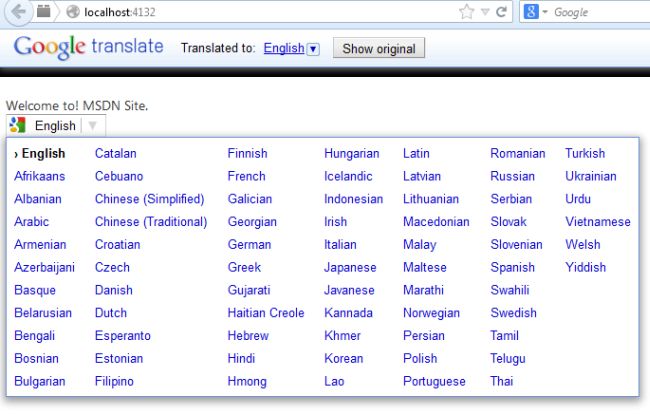Select Turkish language link
Viewport: 650px width, 415px height.
[585, 153]
